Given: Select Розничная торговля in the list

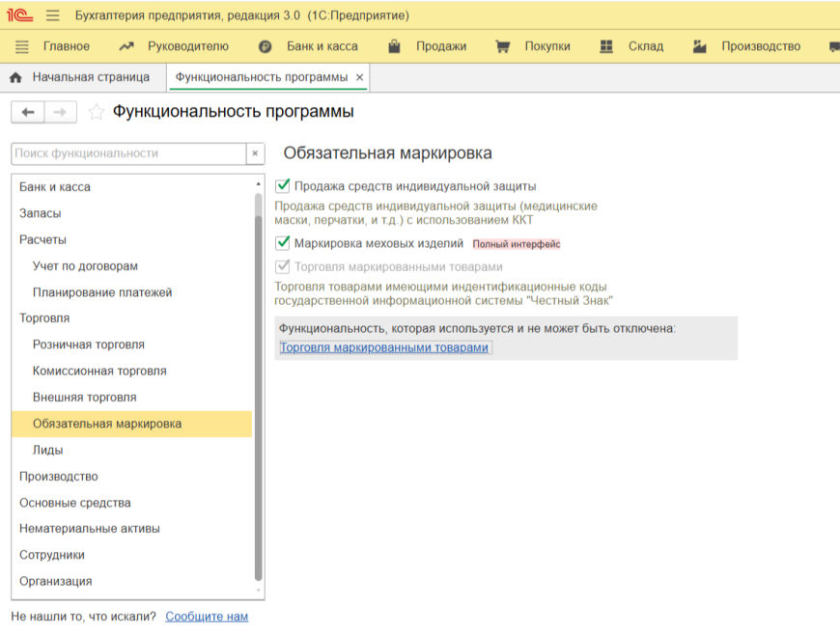Looking at the screenshot, I should (88, 345).
